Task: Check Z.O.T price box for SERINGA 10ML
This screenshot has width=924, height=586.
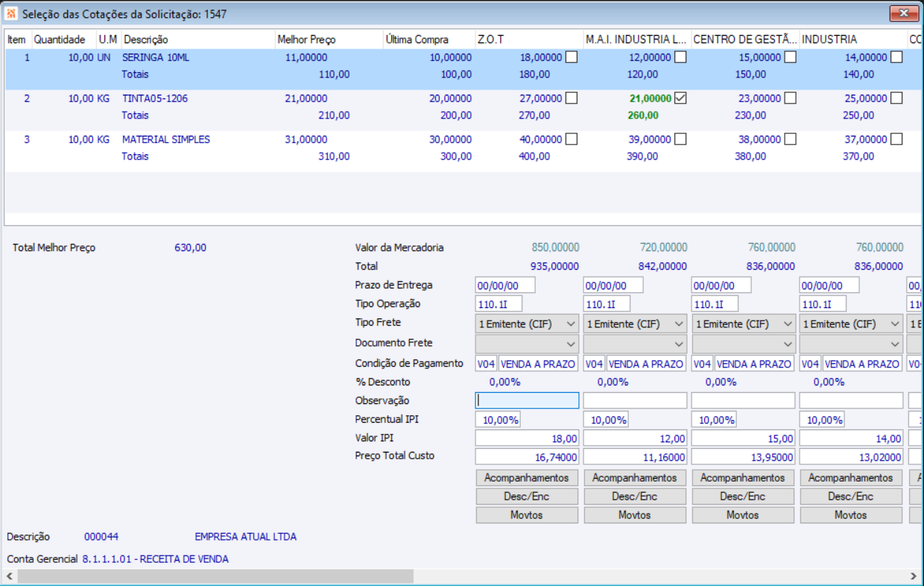Action: coord(572,57)
